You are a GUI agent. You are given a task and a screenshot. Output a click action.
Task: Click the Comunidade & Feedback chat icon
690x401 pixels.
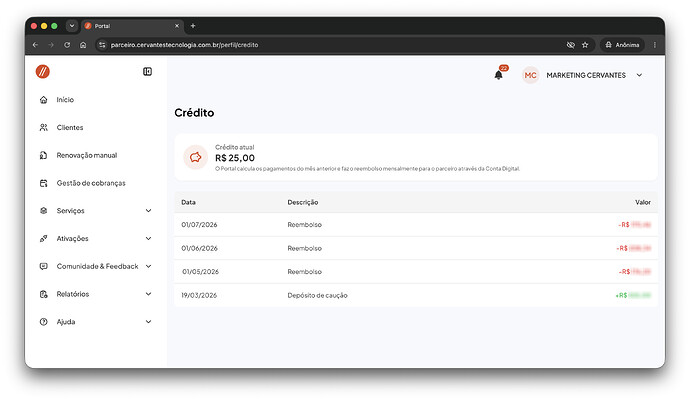(x=44, y=266)
